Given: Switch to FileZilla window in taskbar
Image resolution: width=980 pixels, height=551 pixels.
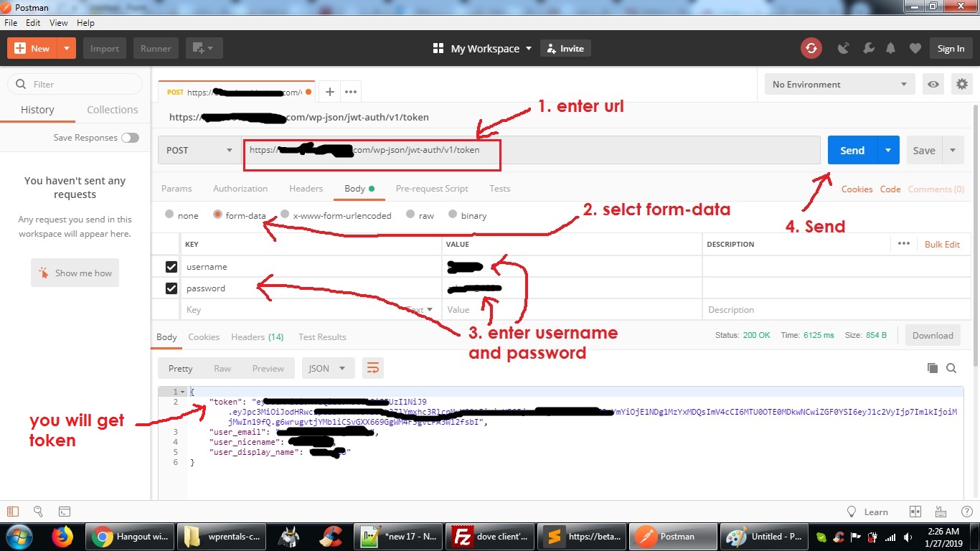Looking at the screenshot, I should coord(489,536).
